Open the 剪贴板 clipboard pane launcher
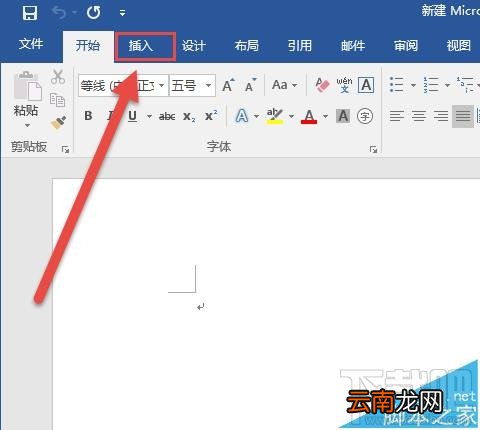The height and width of the screenshot is (430, 480). point(65,149)
